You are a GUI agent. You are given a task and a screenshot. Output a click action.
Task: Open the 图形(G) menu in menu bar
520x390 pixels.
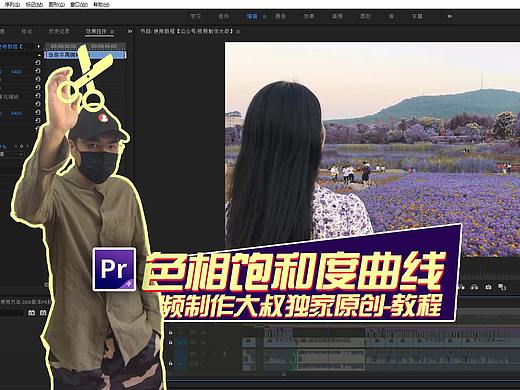point(57,5)
